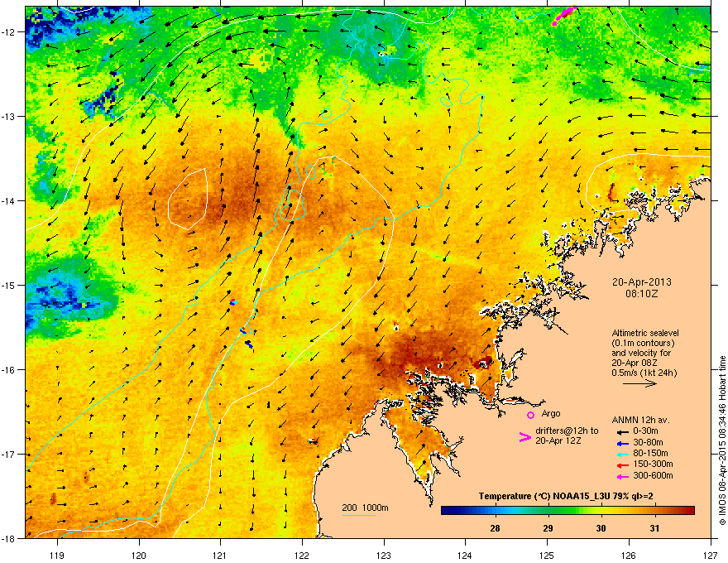Click the '28' colour bar tick label
This screenshot has height=563, width=728.
point(495,528)
